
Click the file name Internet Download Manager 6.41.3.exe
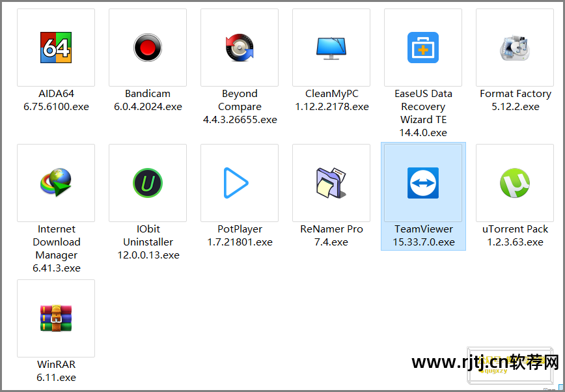tap(57, 249)
